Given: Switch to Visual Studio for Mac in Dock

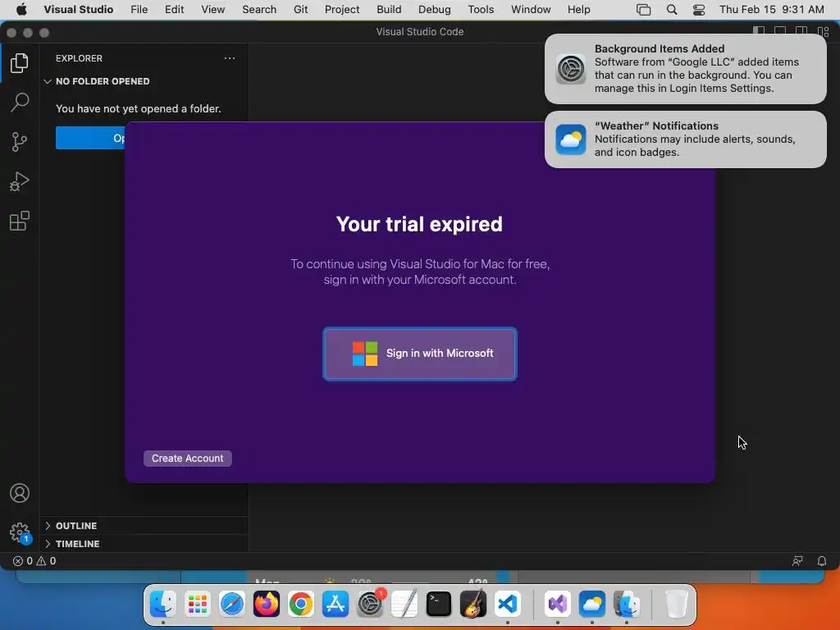Looking at the screenshot, I should [x=558, y=605].
